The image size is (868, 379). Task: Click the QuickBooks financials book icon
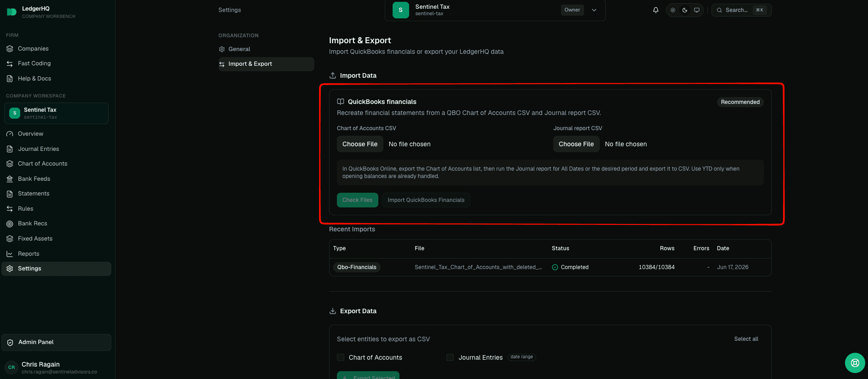pyautogui.click(x=341, y=102)
